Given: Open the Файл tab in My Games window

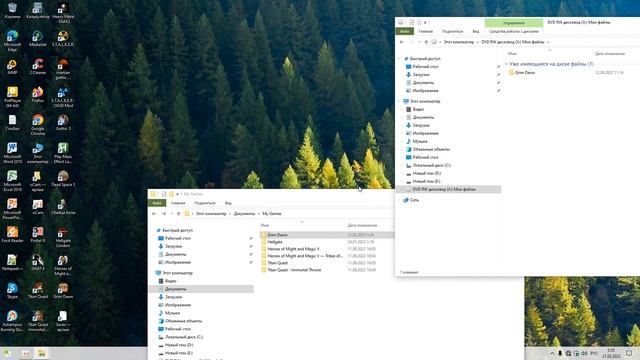Looking at the screenshot, I should tap(157, 203).
